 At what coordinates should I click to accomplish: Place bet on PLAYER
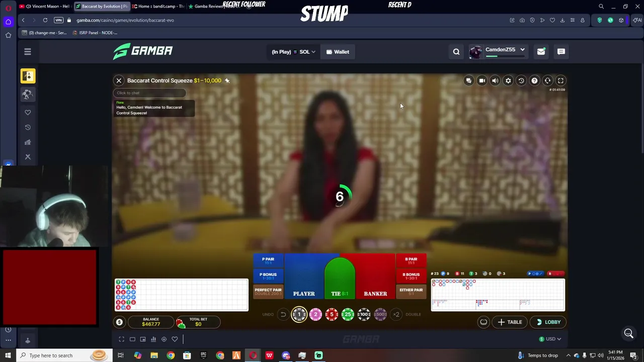(304, 277)
